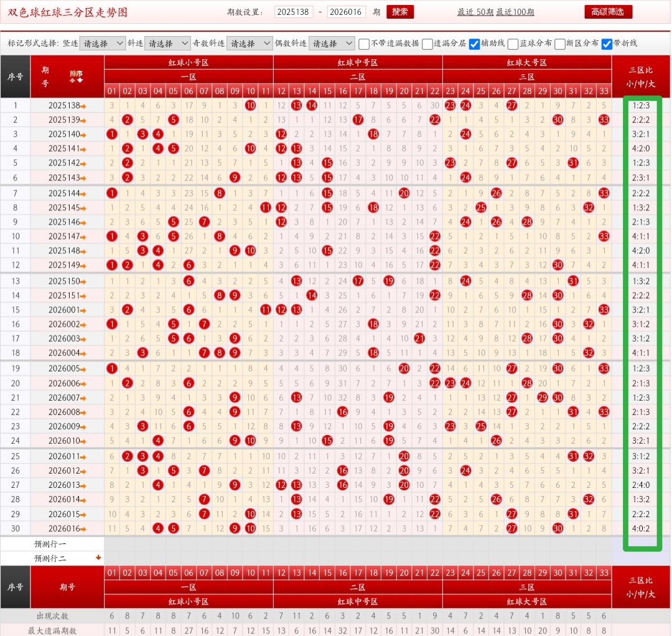Click red ball 10 in row 2025138
The width and height of the screenshot is (672, 636).
[x=250, y=105]
